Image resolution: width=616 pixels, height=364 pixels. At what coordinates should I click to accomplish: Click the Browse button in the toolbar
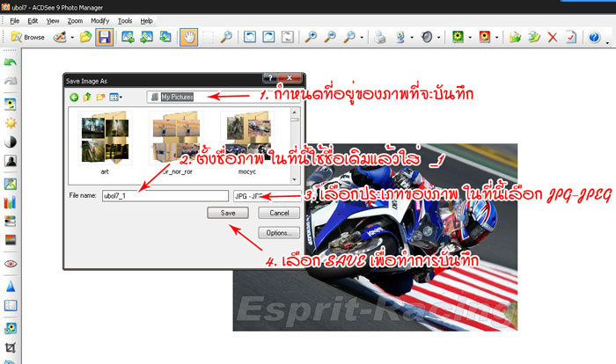click(x=28, y=38)
